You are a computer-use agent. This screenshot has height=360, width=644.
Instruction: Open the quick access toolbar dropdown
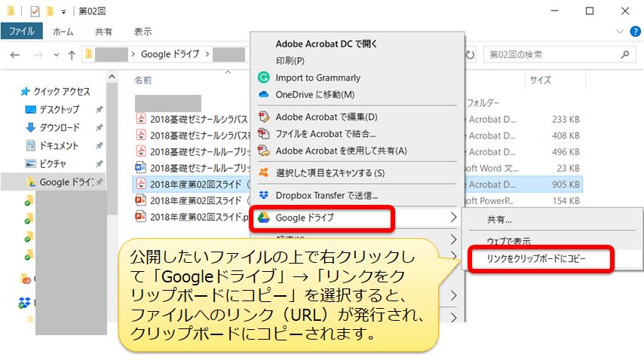(63, 12)
